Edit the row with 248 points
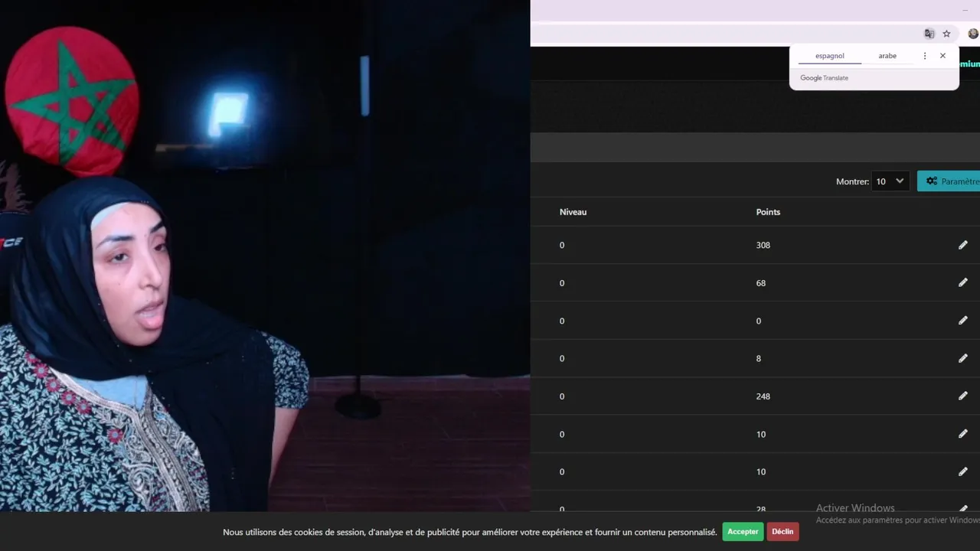Viewport: 980px width, 551px height. [962, 396]
